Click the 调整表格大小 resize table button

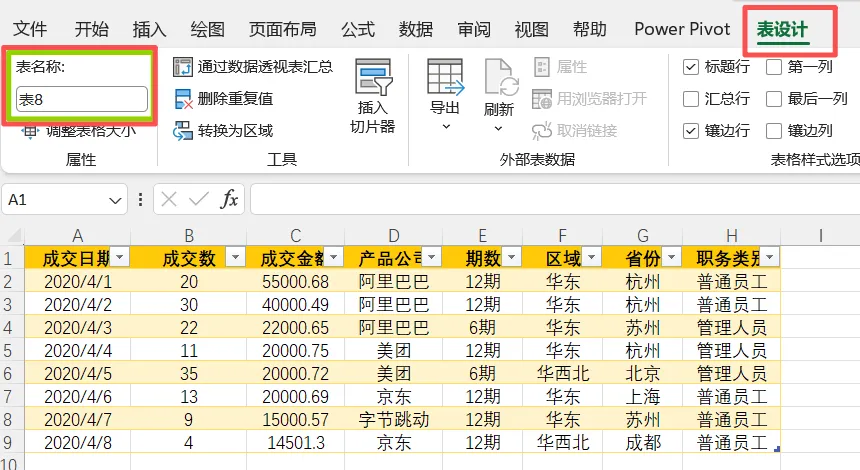79,132
